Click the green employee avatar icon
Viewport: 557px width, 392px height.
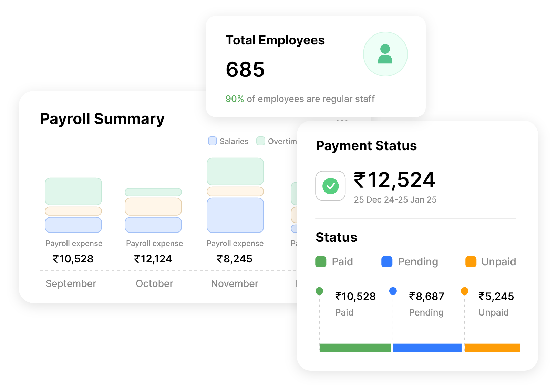[x=385, y=54]
